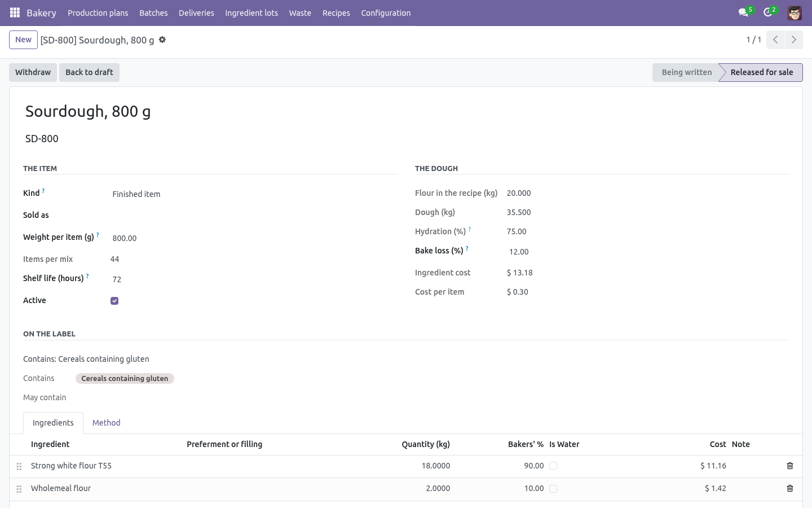Go to the previous record arrow
Viewport: 812px width, 508px height.
click(x=775, y=40)
